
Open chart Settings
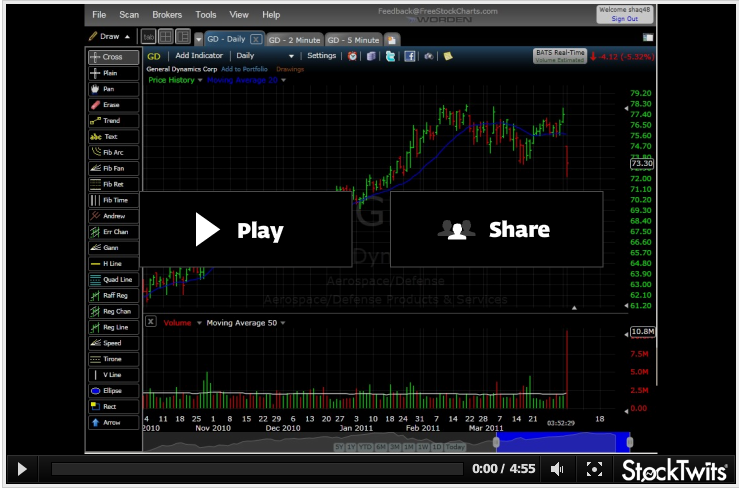tap(321, 56)
